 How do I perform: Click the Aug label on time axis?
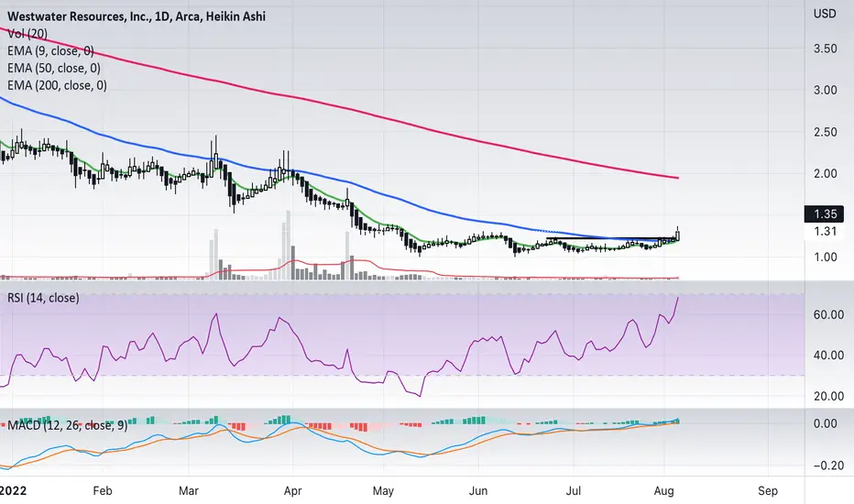[664, 491]
